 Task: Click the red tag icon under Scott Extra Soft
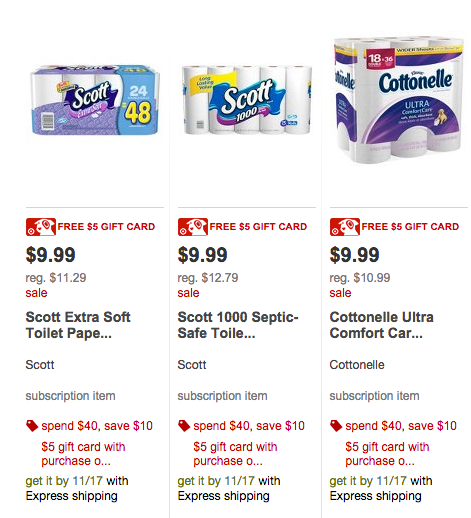32,426
